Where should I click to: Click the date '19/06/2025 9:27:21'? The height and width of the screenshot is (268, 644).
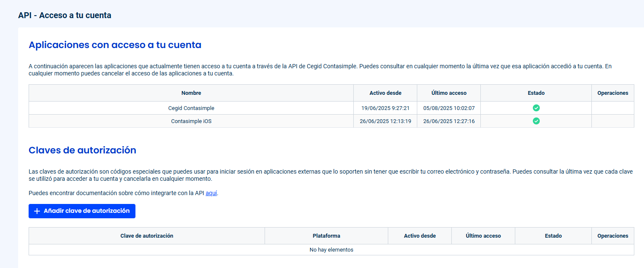coord(385,108)
